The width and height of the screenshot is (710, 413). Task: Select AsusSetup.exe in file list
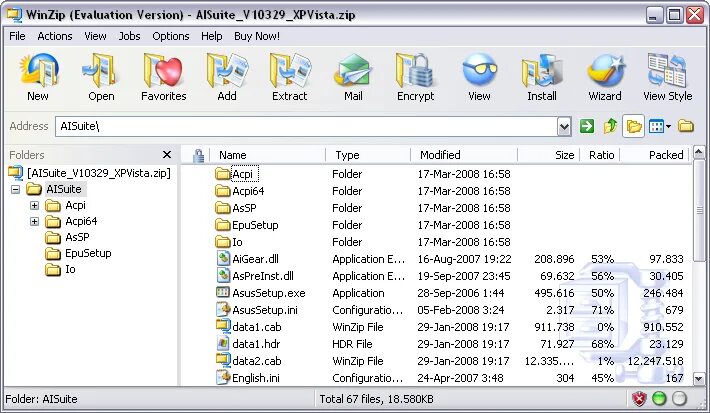(269, 293)
